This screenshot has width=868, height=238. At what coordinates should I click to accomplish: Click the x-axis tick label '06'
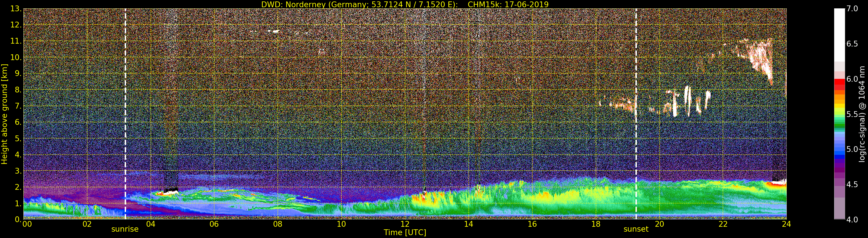click(214, 224)
